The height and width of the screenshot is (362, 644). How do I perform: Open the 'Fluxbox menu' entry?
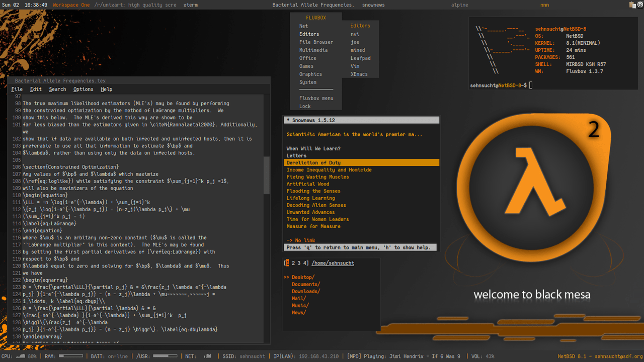pos(315,99)
